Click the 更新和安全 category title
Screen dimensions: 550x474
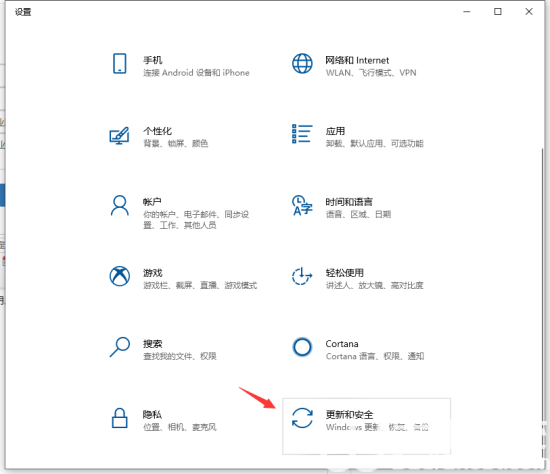(x=349, y=415)
